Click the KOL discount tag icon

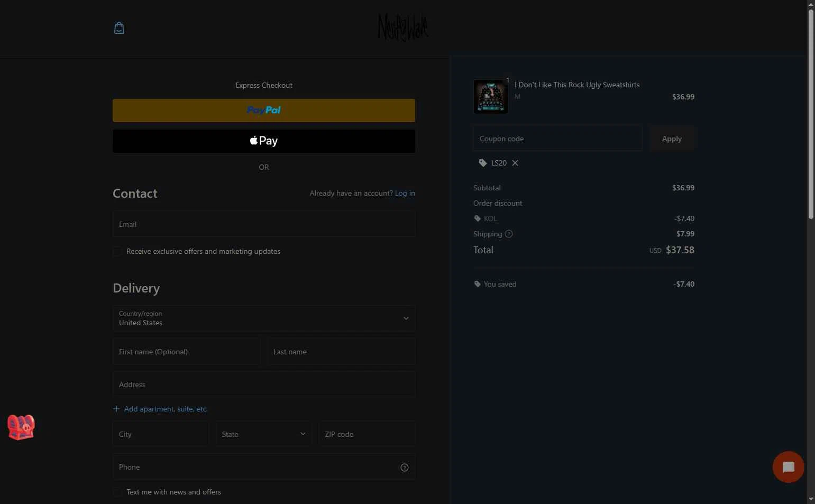(478, 218)
